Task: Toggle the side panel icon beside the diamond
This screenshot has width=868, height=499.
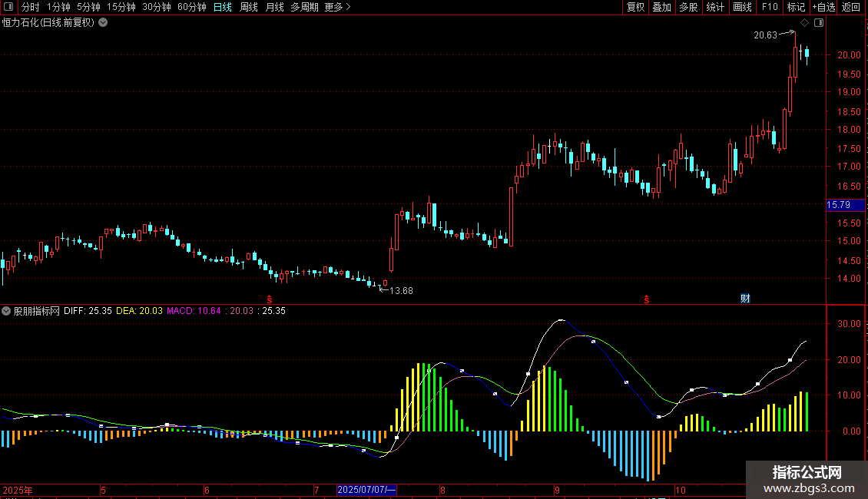Action: click(x=818, y=23)
